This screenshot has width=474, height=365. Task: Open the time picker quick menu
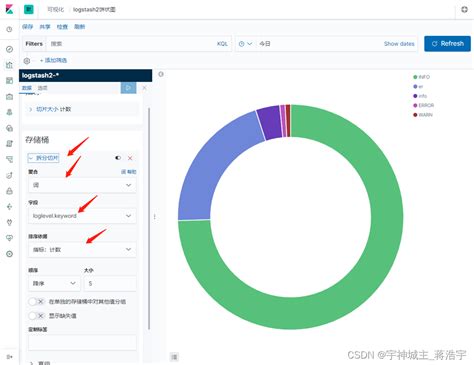tap(245, 44)
